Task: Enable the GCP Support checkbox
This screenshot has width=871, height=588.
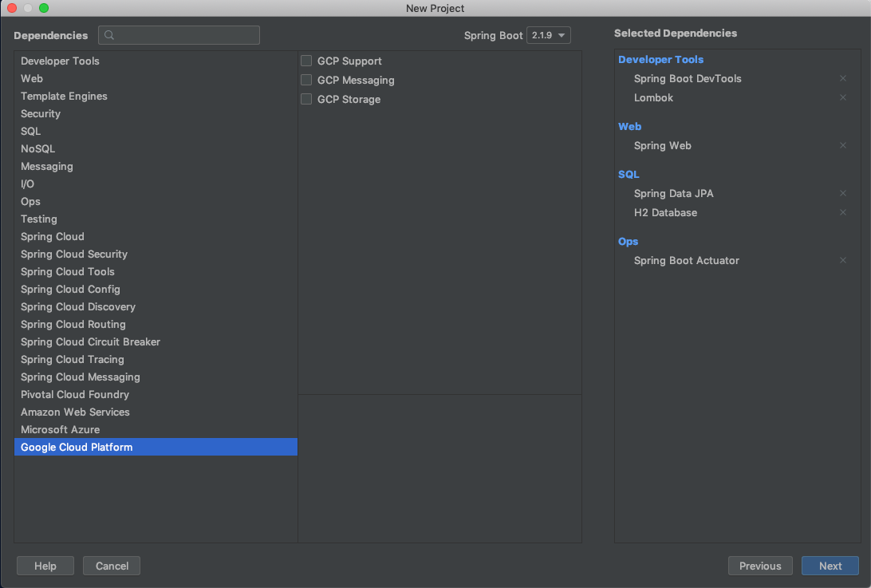Action: [x=306, y=61]
